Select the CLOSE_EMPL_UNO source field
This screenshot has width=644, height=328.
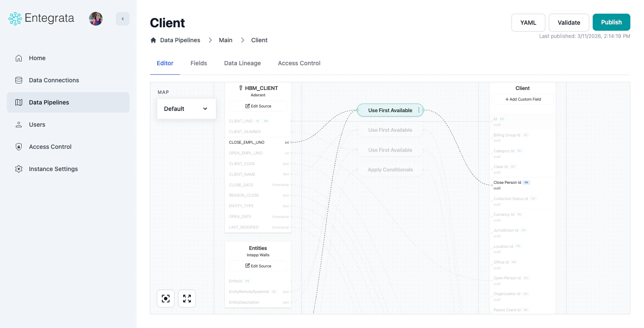(258, 142)
